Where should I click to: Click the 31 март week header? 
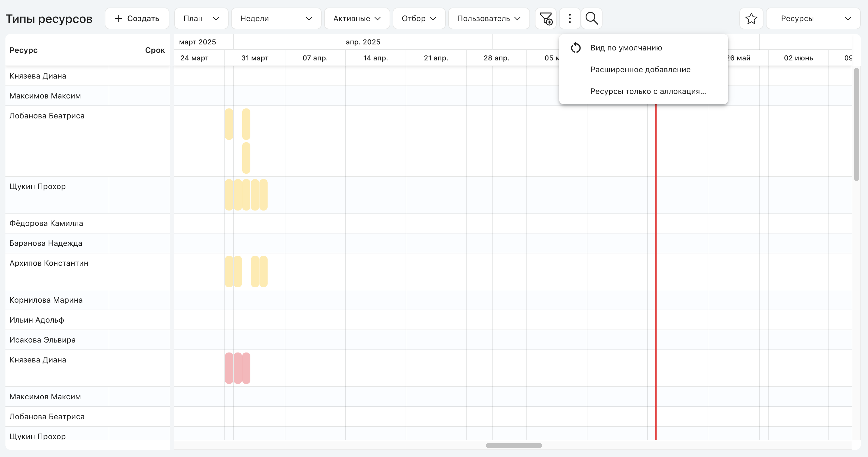[255, 58]
